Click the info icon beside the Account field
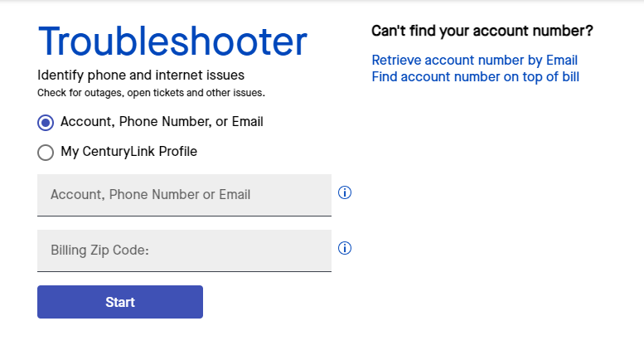 [346, 192]
